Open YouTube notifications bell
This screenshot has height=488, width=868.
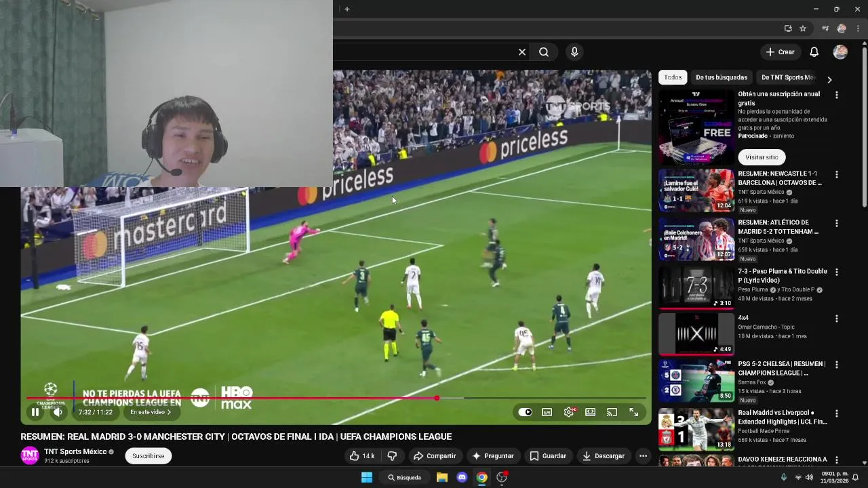coord(814,52)
